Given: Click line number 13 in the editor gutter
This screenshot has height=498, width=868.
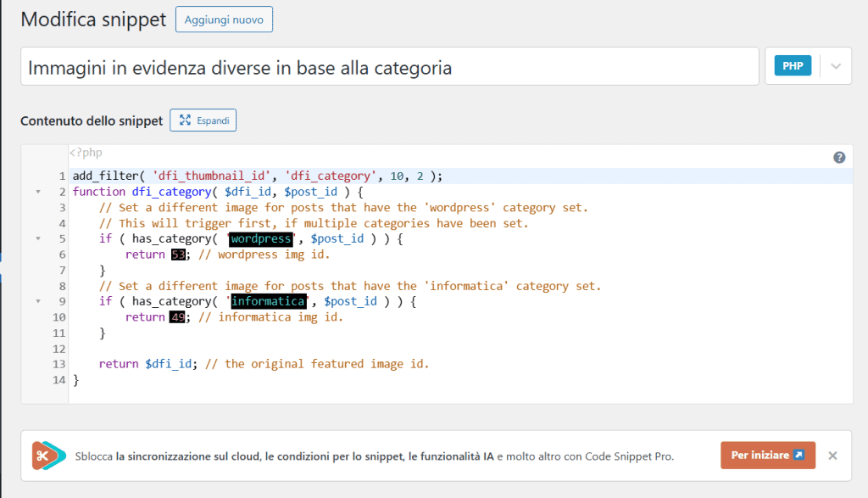Looking at the screenshot, I should click(x=58, y=363).
